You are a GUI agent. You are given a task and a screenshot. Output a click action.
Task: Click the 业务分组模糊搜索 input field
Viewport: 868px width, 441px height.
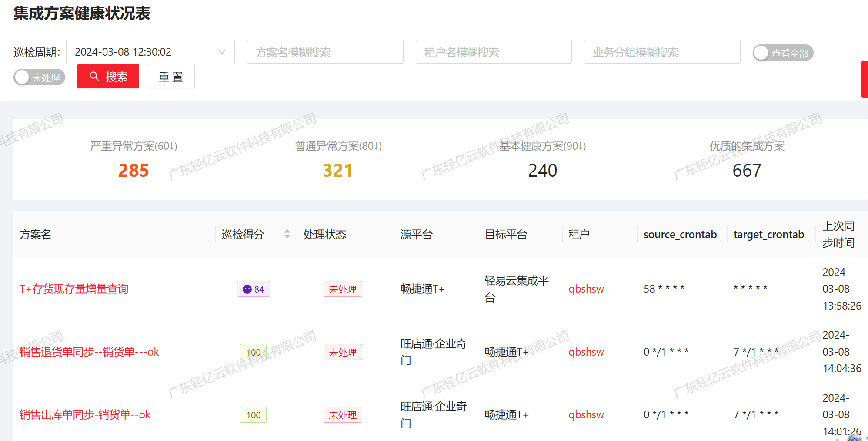coord(662,52)
